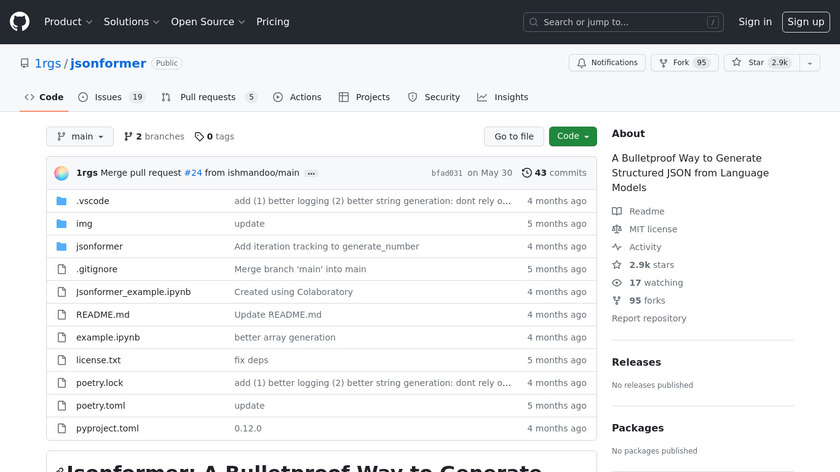The width and height of the screenshot is (840, 472).
Task: Click the fork icon in the Fork button
Action: click(663, 63)
